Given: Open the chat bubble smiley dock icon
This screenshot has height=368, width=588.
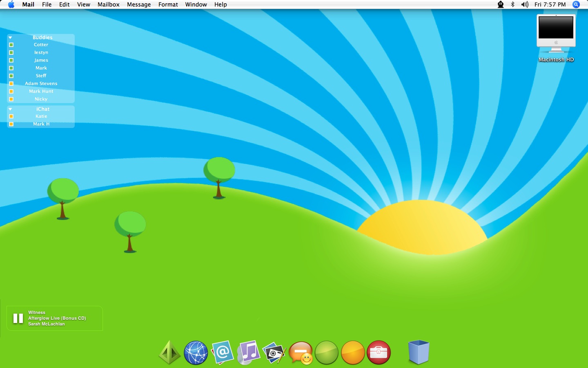Looking at the screenshot, I should [301, 353].
